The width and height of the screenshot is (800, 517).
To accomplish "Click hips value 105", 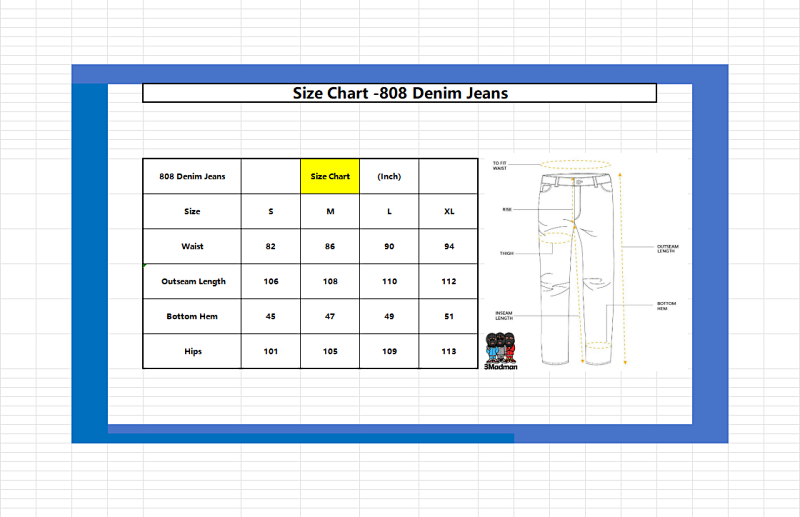I will tap(330, 351).
